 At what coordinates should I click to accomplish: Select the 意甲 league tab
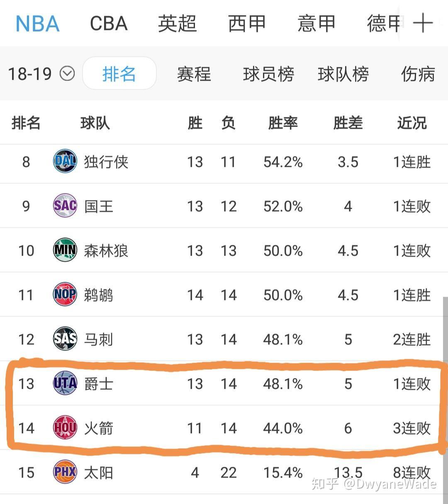click(x=316, y=24)
